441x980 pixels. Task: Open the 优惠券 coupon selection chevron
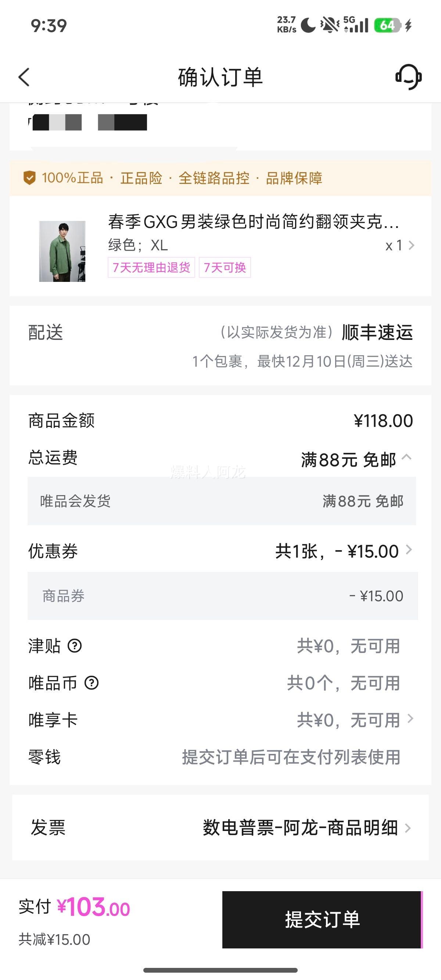(x=409, y=550)
